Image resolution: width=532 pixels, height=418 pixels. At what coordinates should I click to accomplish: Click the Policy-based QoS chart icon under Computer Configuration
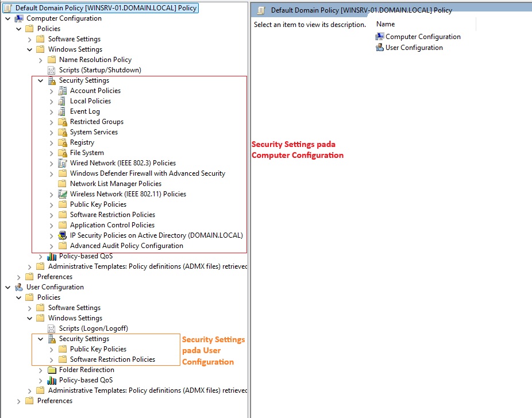[52, 256]
